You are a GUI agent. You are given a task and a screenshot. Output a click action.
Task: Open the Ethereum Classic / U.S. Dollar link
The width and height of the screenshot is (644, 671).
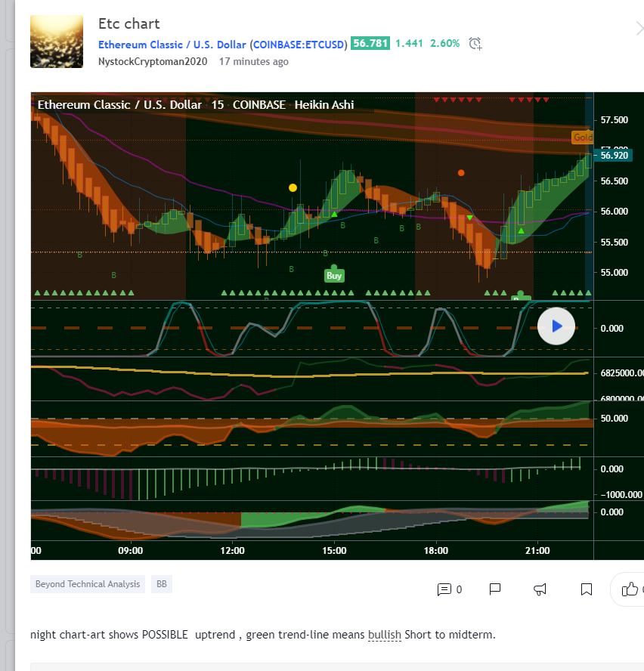(172, 44)
